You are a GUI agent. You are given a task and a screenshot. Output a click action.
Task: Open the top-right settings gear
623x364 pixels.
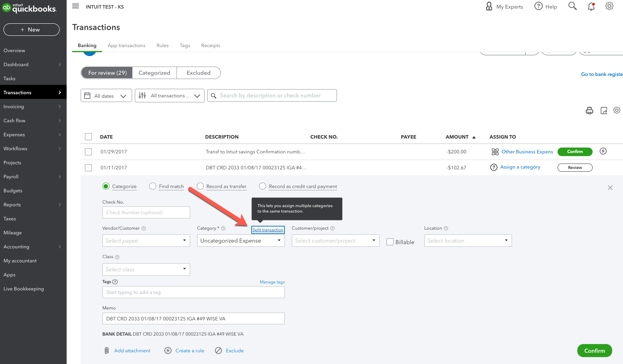click(609, 6)
